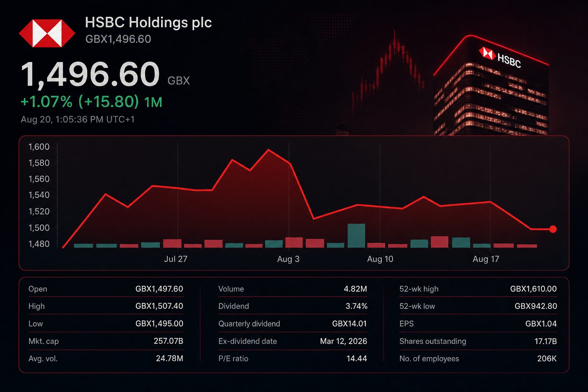Click the Aug 17 axis date label

486,259
